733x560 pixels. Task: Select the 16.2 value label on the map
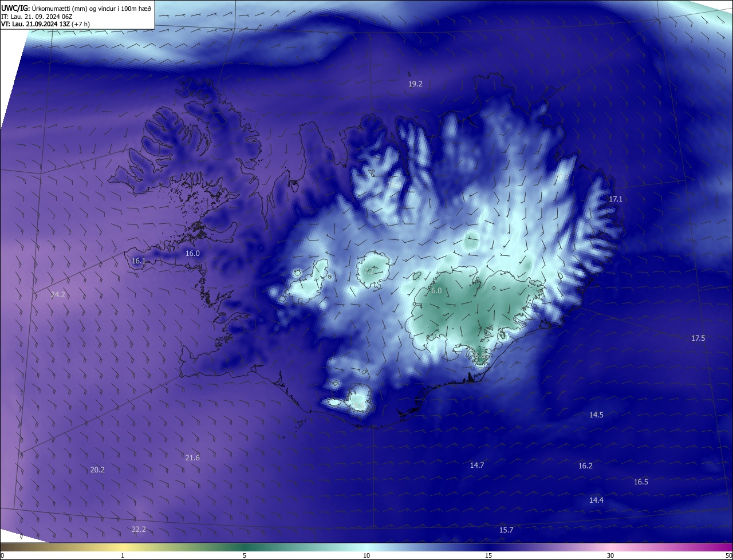click(x=585, y=466)
